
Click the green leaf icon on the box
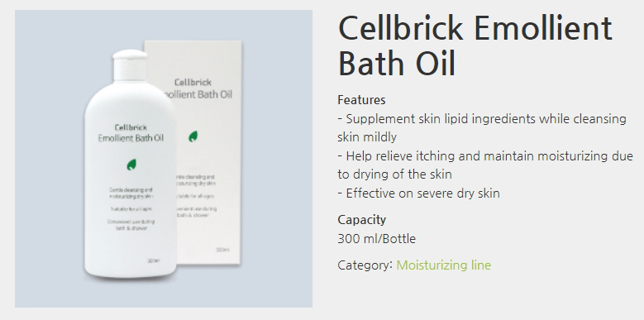(193, 136)
